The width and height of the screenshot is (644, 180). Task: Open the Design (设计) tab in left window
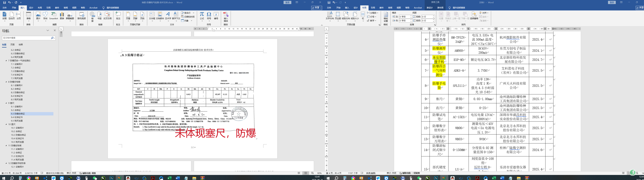pos(31,8)
